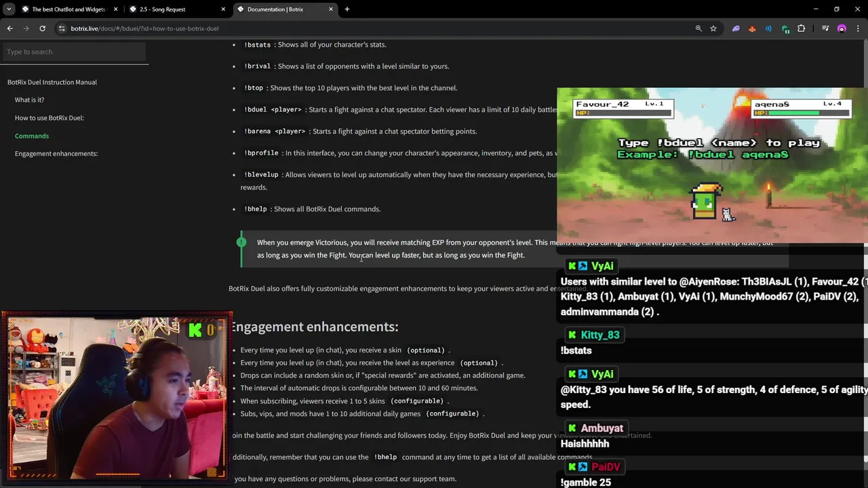Open the Chrome profile avatar

click(x=842, y=28)
